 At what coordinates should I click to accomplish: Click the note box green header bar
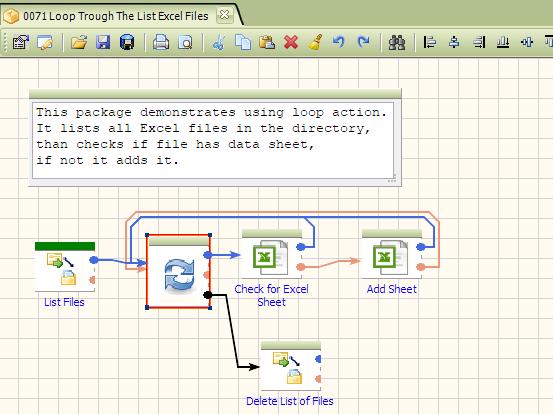(x=215, y=94)
